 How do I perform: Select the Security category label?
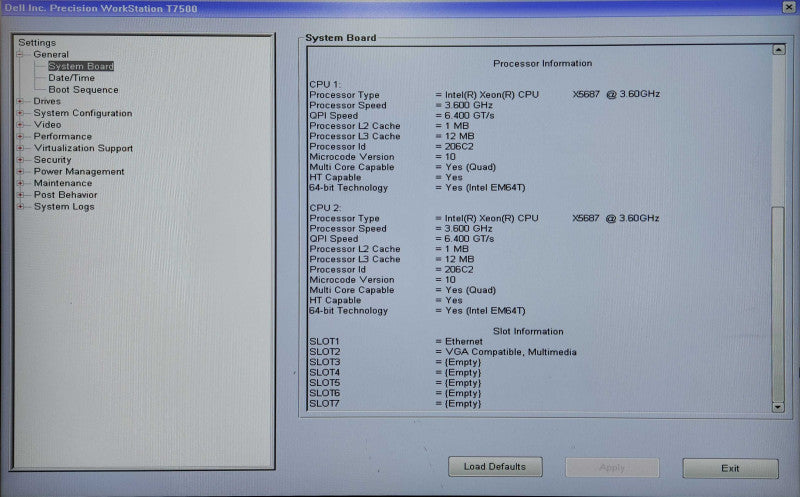[x=53, y=160]
